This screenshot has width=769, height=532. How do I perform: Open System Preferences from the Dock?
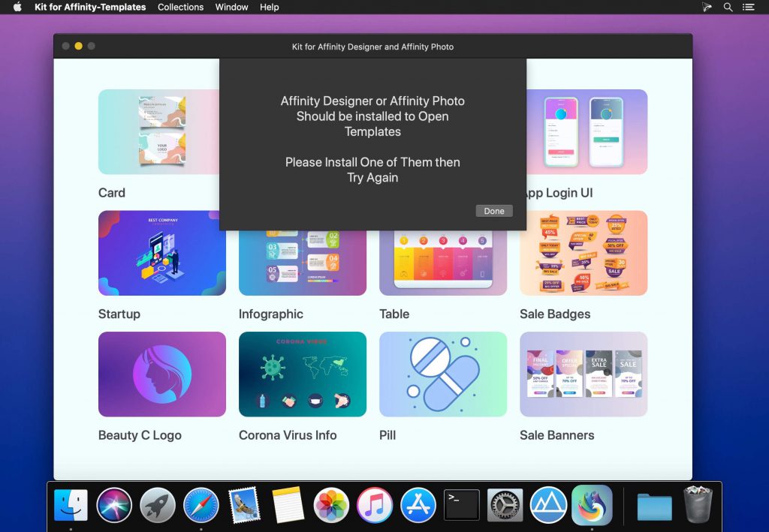pyautogui.click(x=504, y=504)
